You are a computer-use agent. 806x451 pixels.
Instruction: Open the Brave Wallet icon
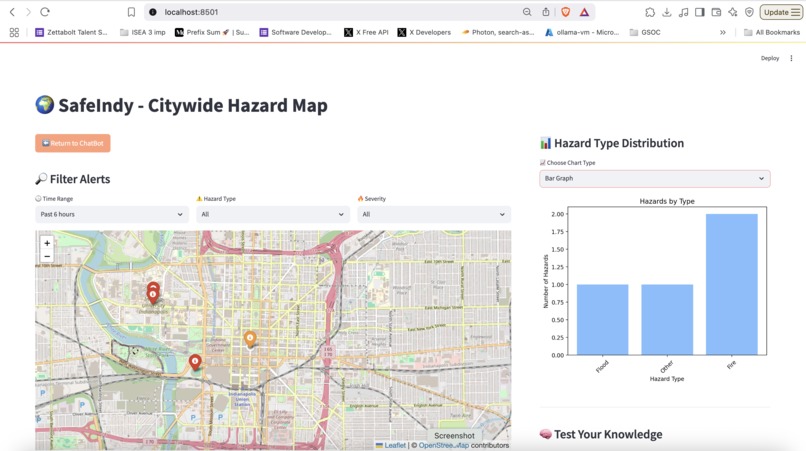(716, 12)
